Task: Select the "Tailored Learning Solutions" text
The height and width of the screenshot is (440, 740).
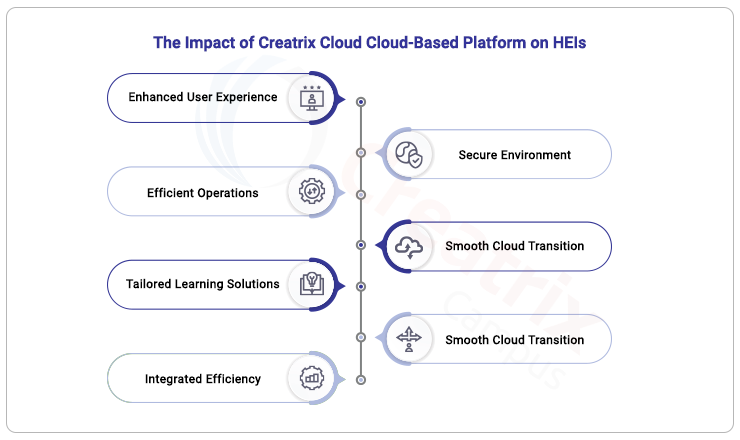Action: click(x=202, y=284)
